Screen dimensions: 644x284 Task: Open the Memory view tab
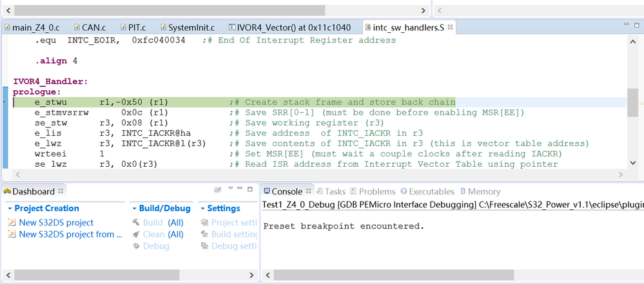click(483, 191)
